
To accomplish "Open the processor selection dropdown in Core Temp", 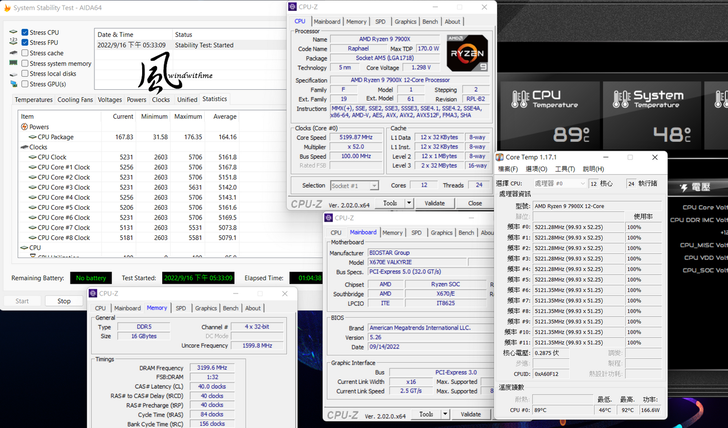I will [559, 183].
